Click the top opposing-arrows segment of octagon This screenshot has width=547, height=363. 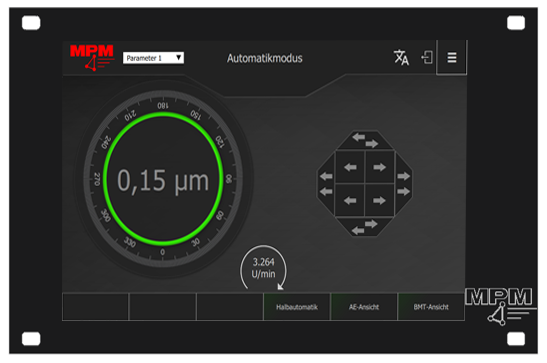(x=365, y=140)
